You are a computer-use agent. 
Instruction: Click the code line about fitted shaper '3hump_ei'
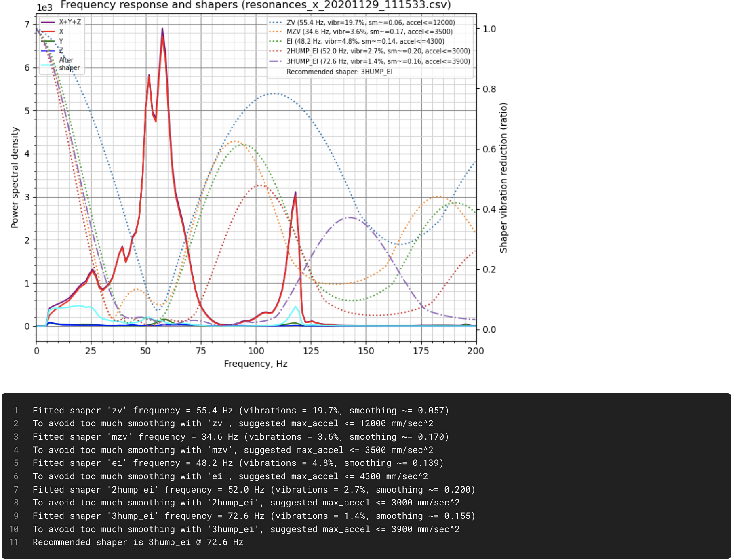[x=254, y=516]
